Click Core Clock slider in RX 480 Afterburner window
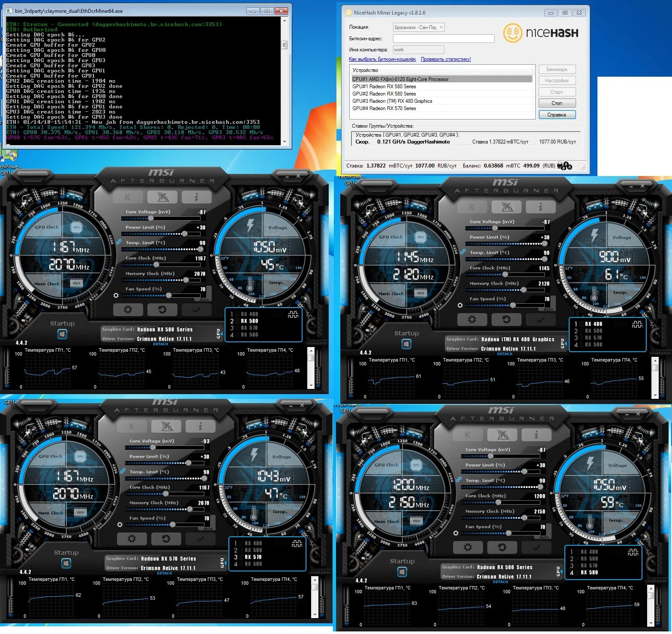Screen dimensions: 672x634 (504, 275)
